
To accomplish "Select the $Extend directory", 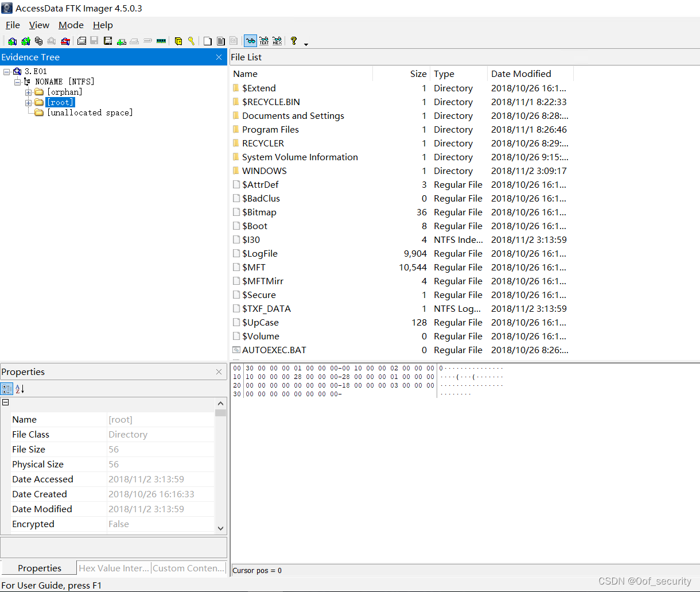I will 259,88.
